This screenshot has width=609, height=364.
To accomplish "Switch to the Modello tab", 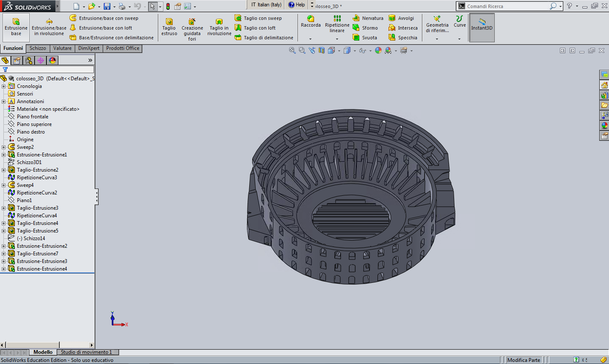I will pyautogui.click(x=43, y=352).
